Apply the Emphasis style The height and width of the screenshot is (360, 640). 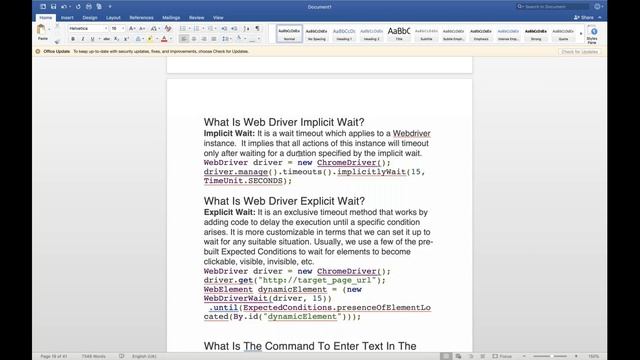tap(481, 33)
